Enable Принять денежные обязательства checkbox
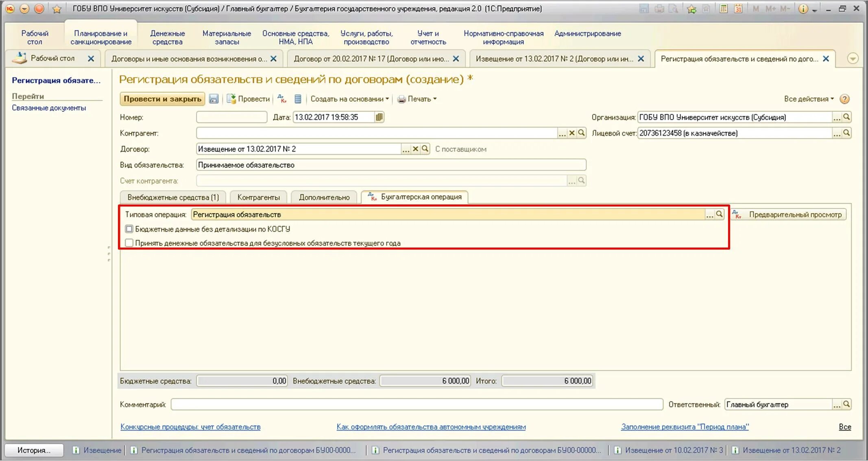Image resolution: width=868 pixels, height=461 pixels. pos(129,243)
